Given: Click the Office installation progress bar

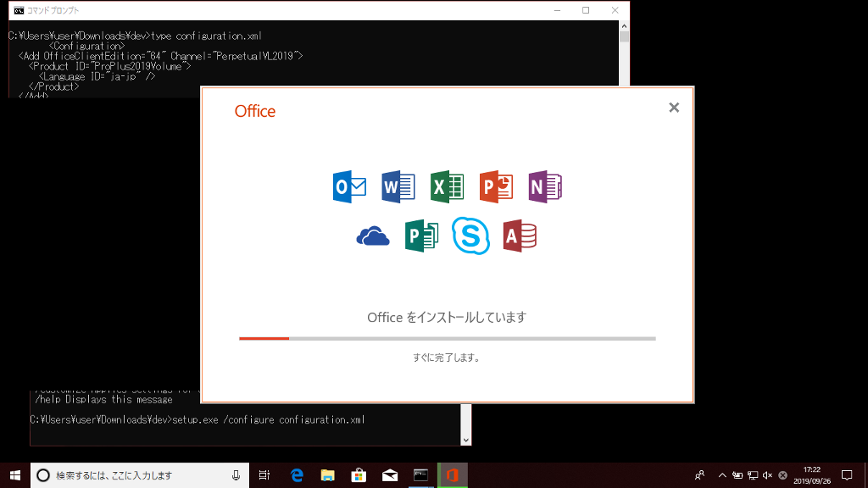Looking at the screenshot, I should click(448, 338).
